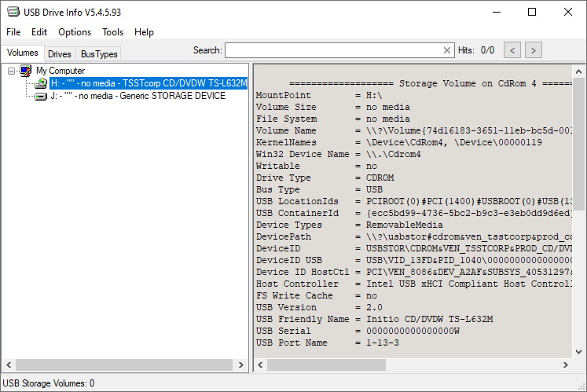Clear the search box with X icon
587x392 pixels.
447,50
